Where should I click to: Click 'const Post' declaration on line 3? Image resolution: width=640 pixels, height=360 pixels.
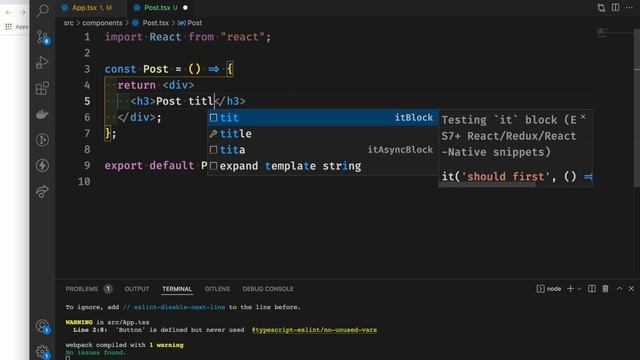[136, 69]
